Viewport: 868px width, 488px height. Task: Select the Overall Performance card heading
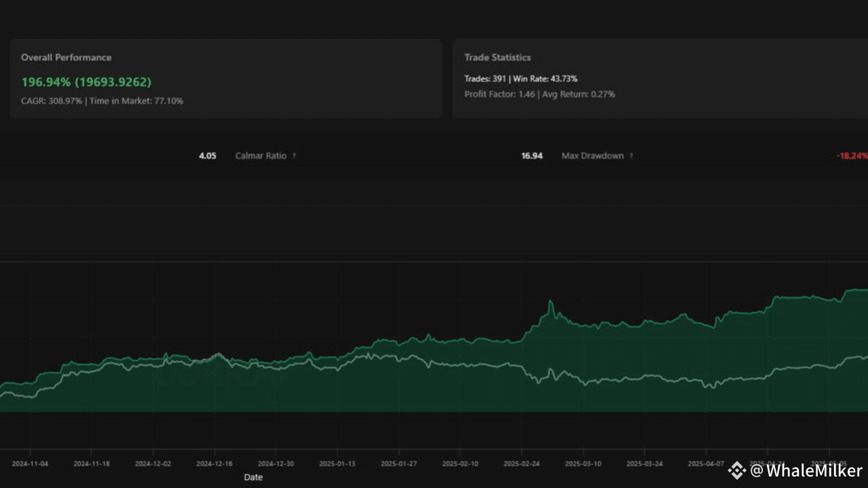point(66,58)
